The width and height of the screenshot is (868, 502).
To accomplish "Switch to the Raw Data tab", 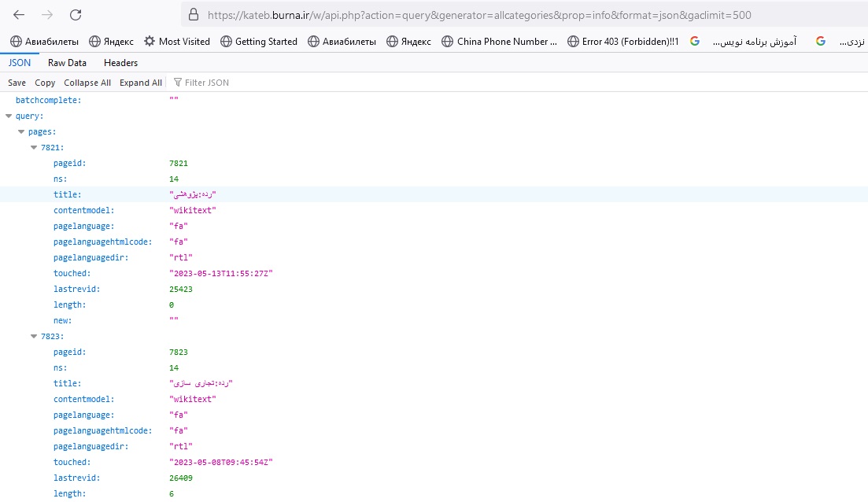I will [67, 63].
